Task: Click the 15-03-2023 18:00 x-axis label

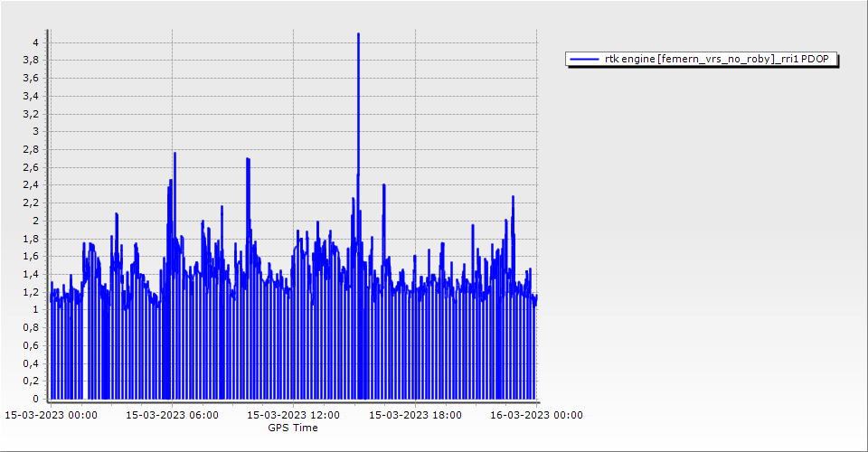Action: [415, 416]
